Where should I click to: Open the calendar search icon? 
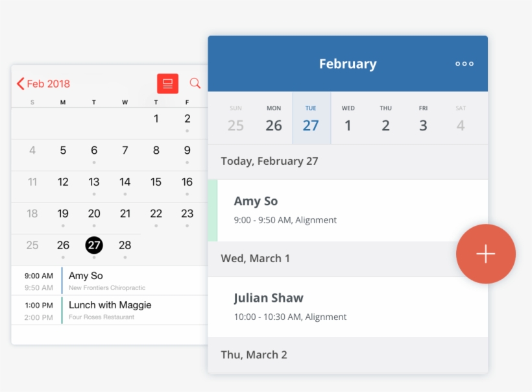click(193, 84)
